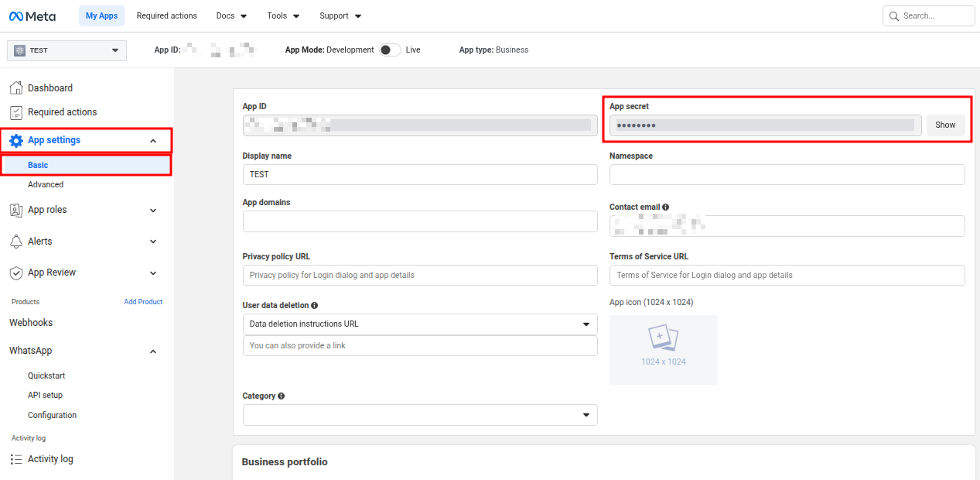Open the Category dropdown
The width and height of the screenshot is (980, 480).
point(420,415)
